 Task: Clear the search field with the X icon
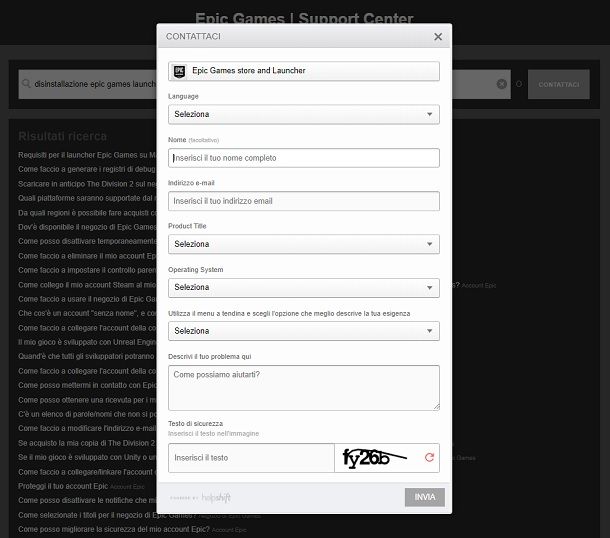coord(501,84)
